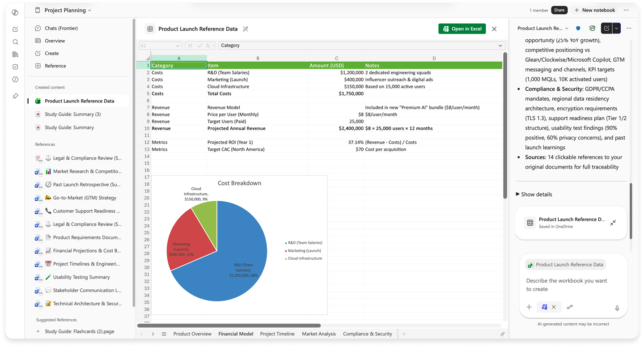The image size is (644, 347).
Task: Expand Show details in the chat
Action: (x=534, y=195)
